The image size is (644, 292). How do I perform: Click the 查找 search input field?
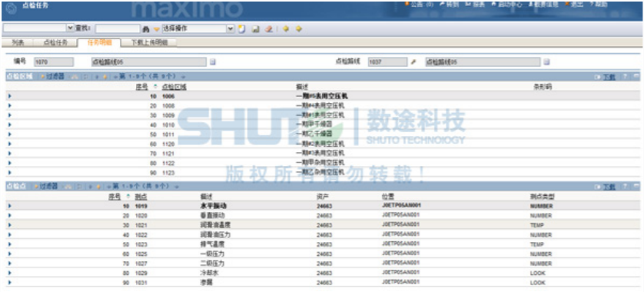118,28
